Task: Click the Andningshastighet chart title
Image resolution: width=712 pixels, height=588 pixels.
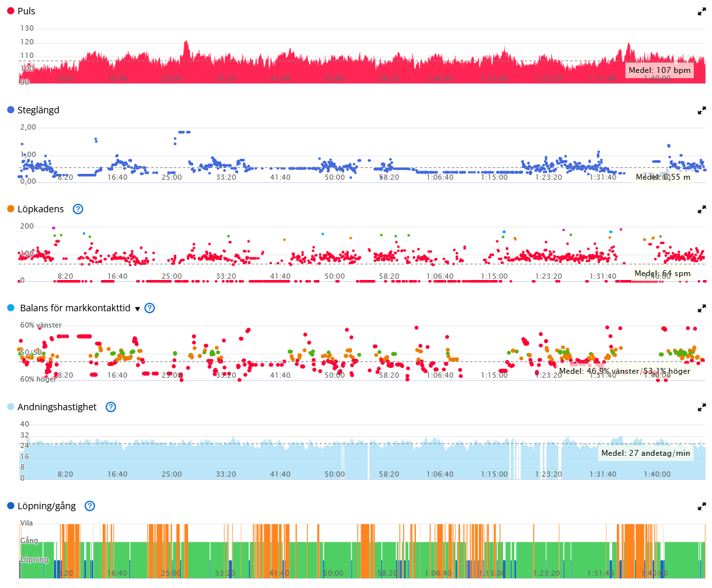Action: [x=57, y=407]
